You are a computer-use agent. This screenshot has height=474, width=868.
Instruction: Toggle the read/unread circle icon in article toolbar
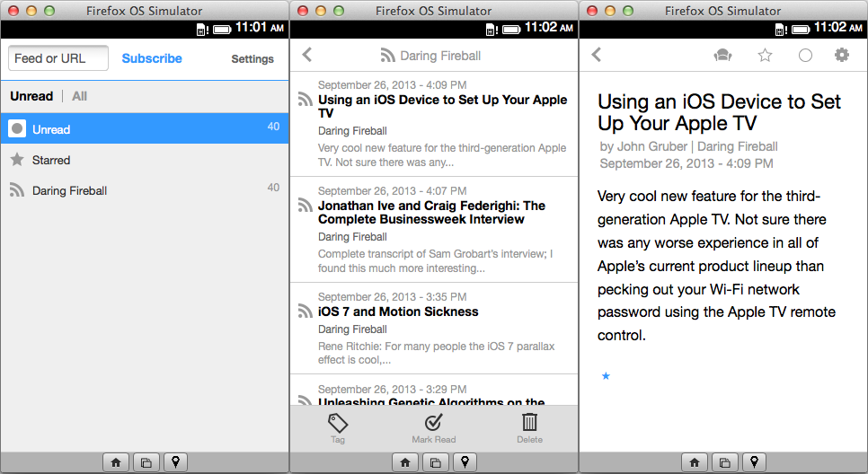point(805,56)
